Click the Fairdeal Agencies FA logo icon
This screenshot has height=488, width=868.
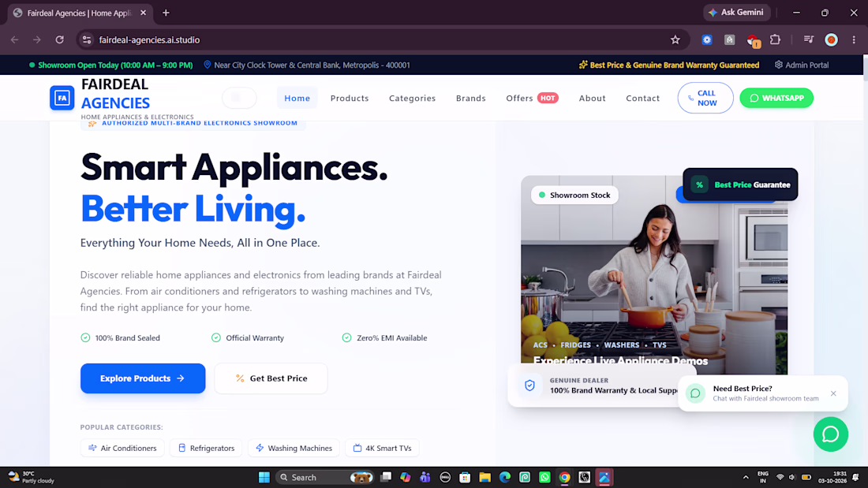[62, 98]
